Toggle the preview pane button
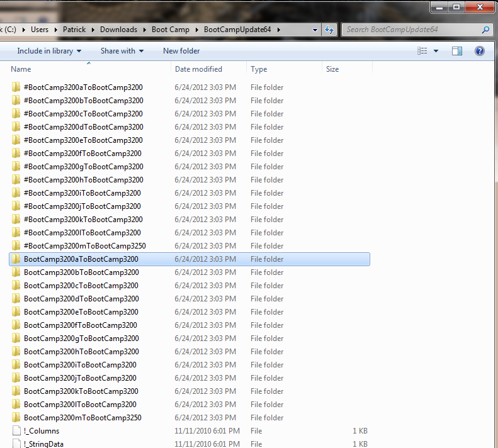The height and width of the screenshot is (448, 498). point(457,51)
